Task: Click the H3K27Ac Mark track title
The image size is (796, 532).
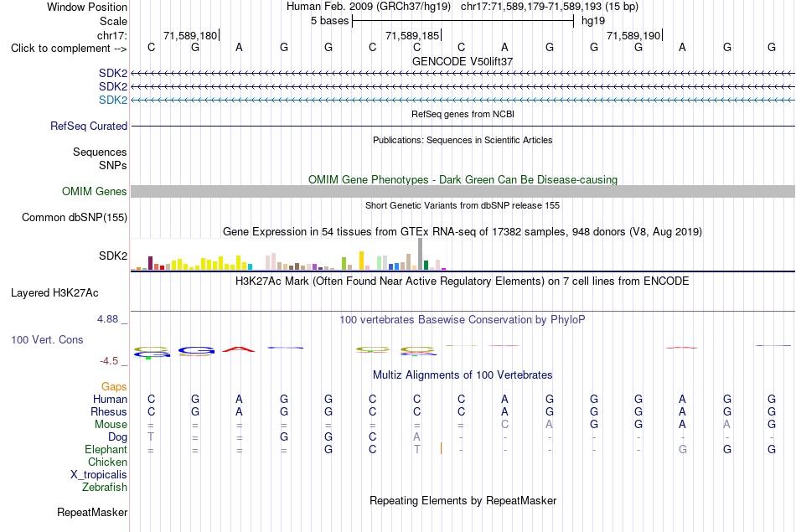Action: coord(463,281)
